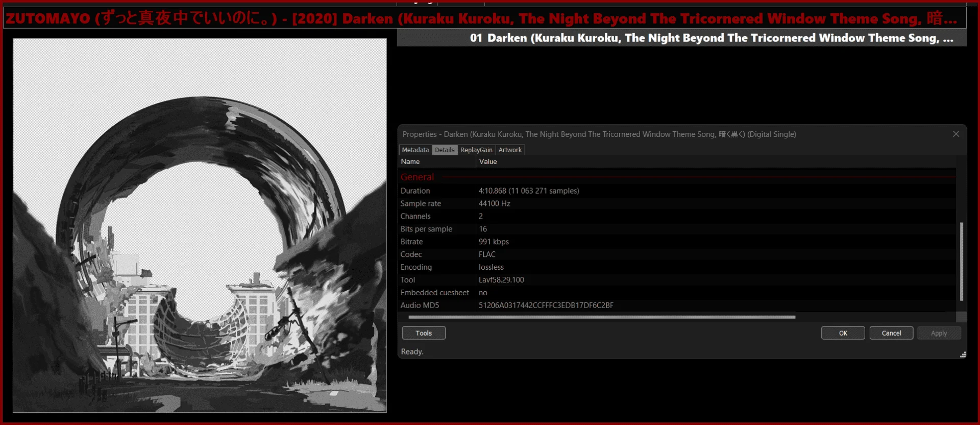The width and height of the screenshot is (980, 425).
Task: Select the Tool value Lavf58.29.100
Action: pyautogui.click(x=501, y=280)
